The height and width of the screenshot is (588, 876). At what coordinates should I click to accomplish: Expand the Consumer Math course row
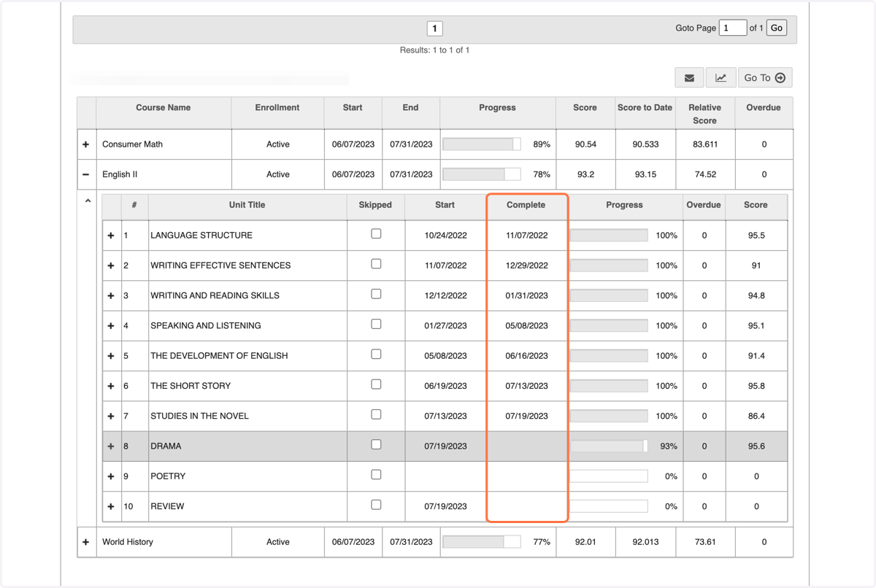pyautogui.click(x=86, y=144)
